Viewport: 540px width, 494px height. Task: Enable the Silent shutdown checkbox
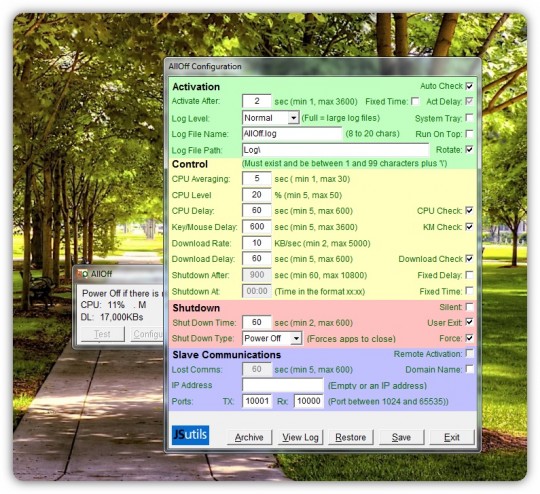(469, 307)
